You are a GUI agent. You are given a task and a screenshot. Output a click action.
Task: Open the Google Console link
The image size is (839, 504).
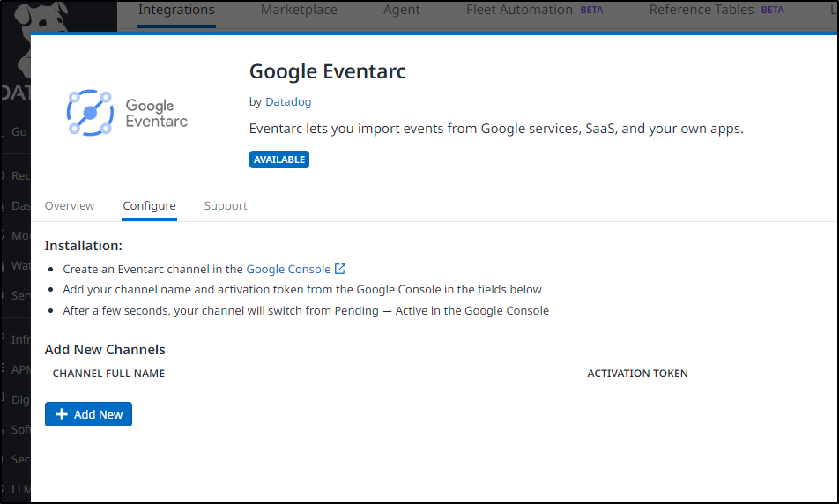(x=288, y=269)
